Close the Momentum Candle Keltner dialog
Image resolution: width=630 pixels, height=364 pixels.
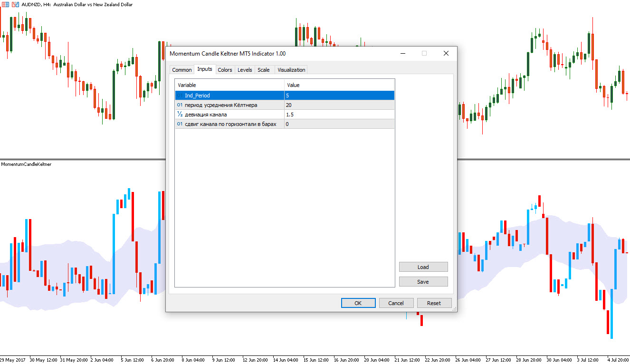click(x=446, y=54)
